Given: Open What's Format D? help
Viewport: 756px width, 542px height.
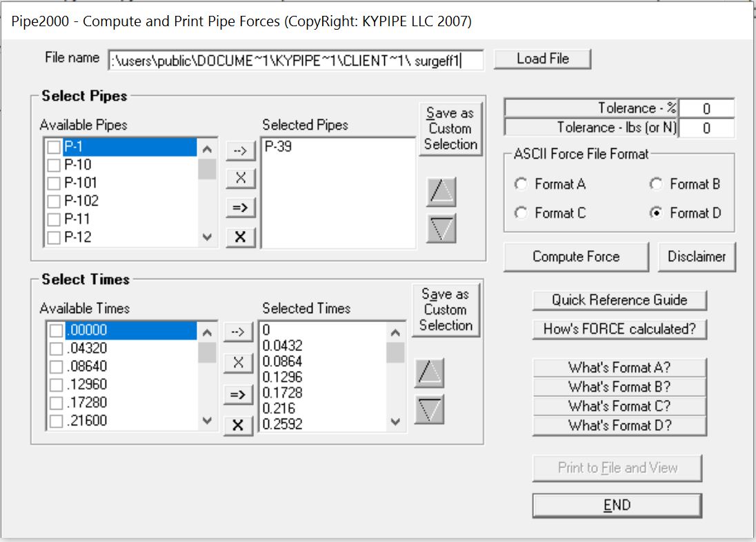Looking at the screenshot, I should click(619, 425).
